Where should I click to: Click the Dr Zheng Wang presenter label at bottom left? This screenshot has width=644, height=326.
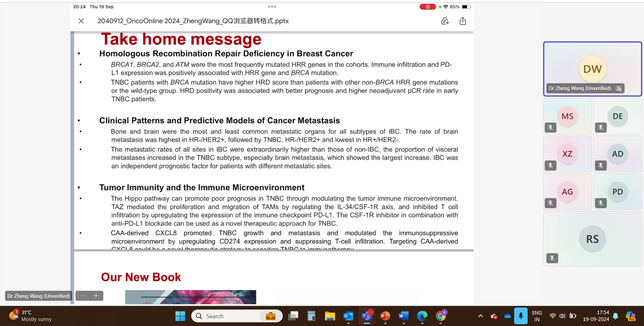(39, 296)
